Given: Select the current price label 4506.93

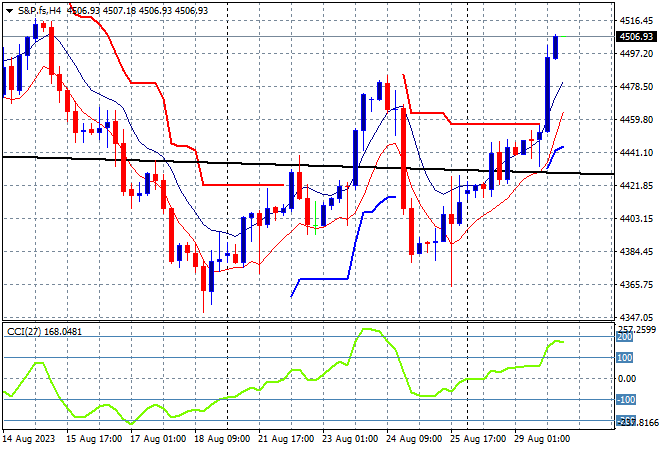Looking at the screenshot, I should coord(636,37).
